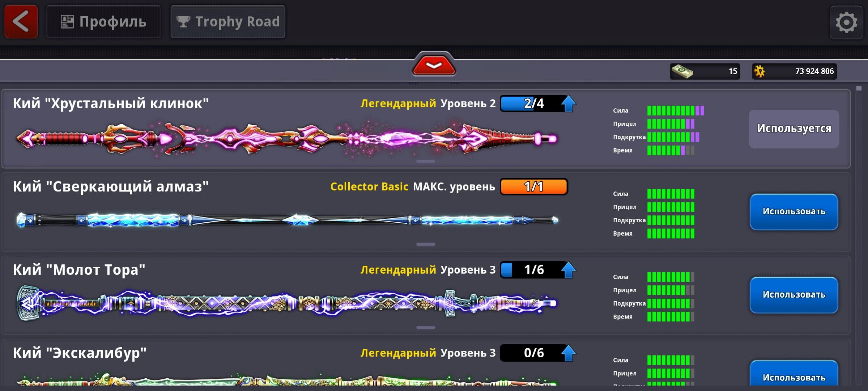The image size is (868, 391).
Task: Collapse panel using red chevron button
Action: pos(434,65)
